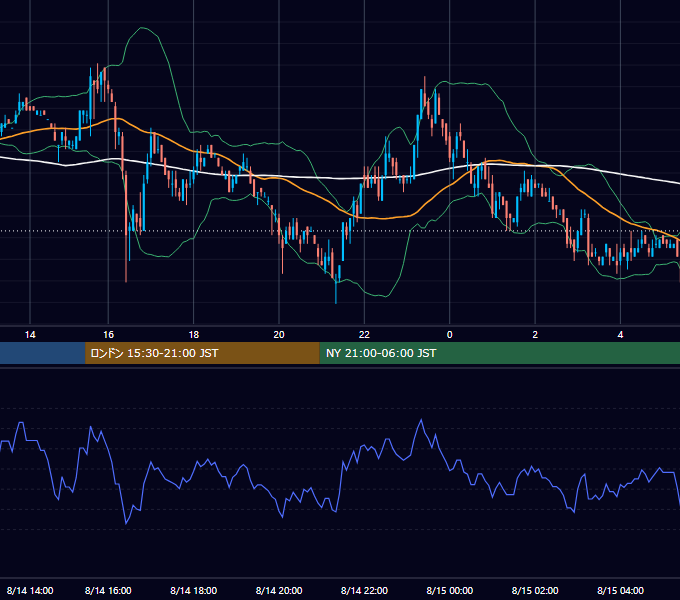Click the 20 hour axis label
Image resolution: width=680 pixels, height=600 pixels.
pyautogui.click(x=279, y=335)
